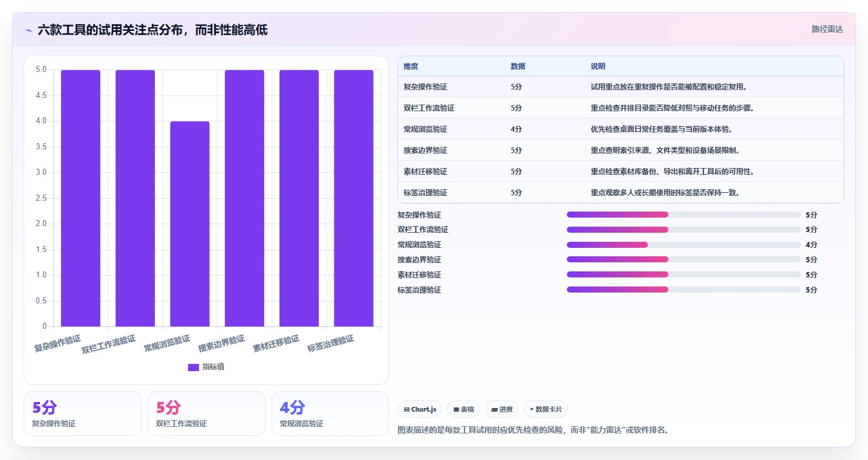Click the 常规浏览验证 progress bar
This screenshot has height=460, width=868.
(684, 245)
